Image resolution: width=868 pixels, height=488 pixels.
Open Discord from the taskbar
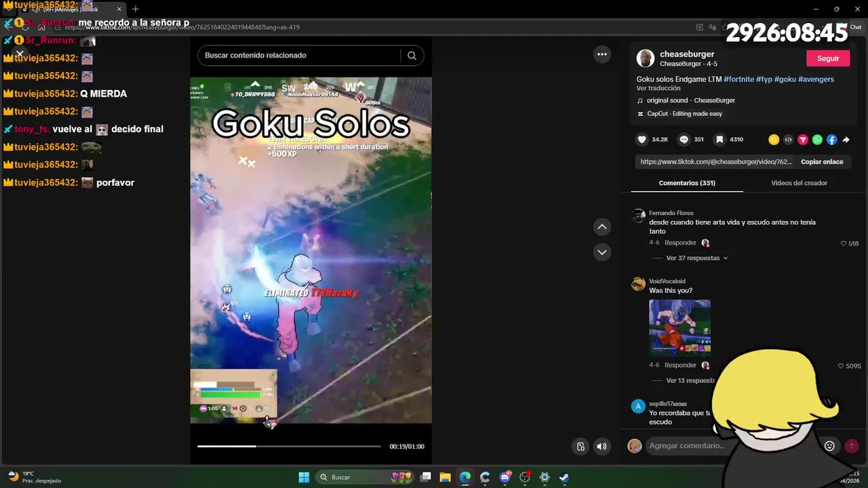click(x=505, y=477)
